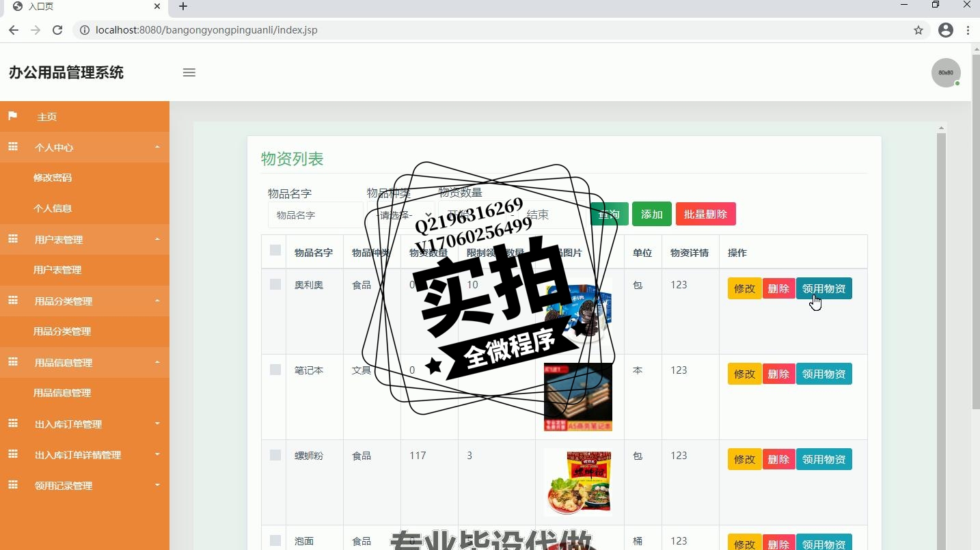Tick the select-all checkbox in table header
This screenshot has width=980, height=550.
click(275, 250)
